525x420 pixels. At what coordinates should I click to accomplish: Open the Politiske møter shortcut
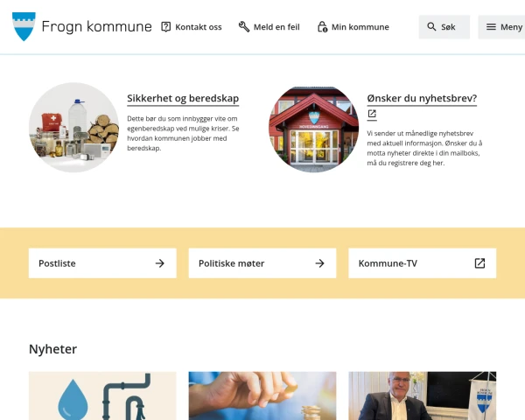[x=262, y=263]
